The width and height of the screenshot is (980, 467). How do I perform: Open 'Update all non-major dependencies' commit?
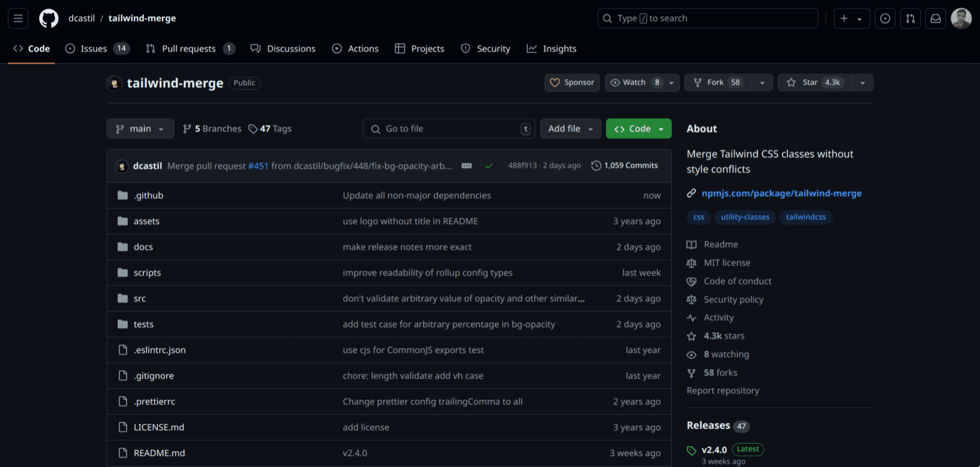[417, 195]
